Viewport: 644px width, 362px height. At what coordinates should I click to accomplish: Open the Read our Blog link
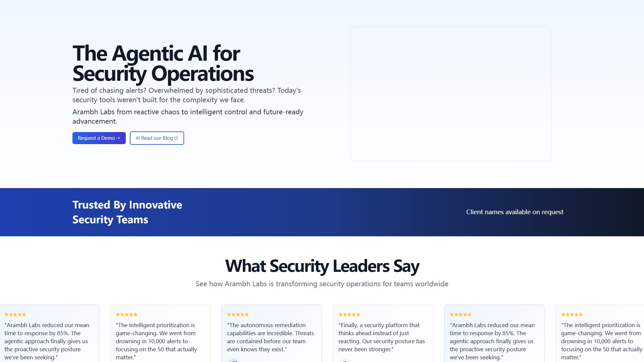pos(157,138)
